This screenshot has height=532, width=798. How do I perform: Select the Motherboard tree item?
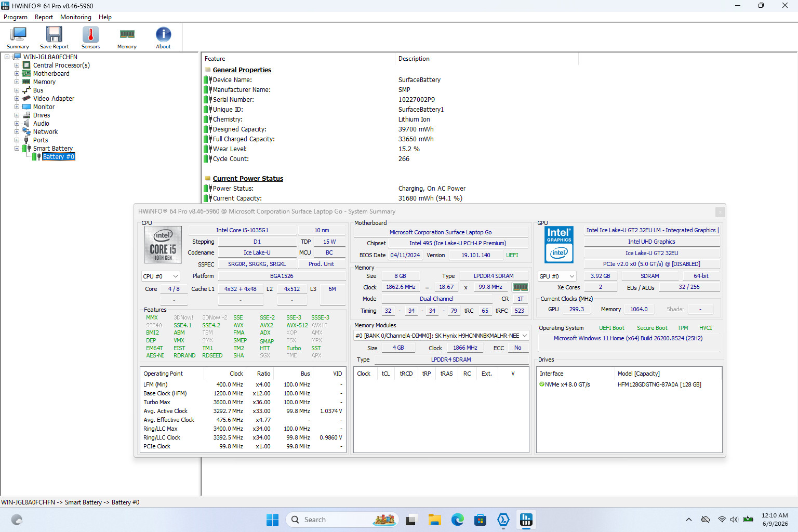(x=51, y=74)
